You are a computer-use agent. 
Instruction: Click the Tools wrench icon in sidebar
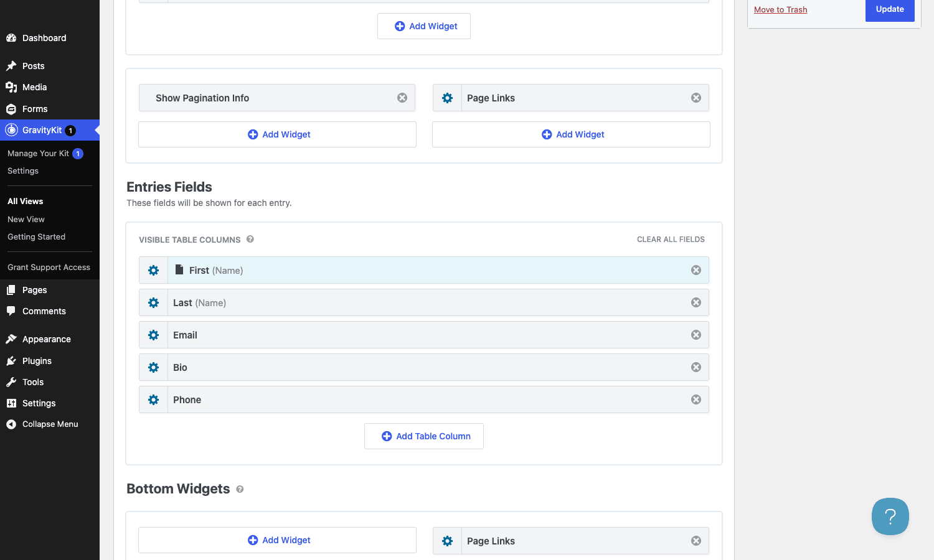(x=11, y=382)
